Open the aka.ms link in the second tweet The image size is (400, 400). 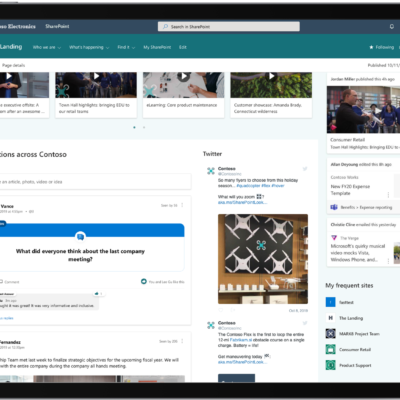[x=242, y=362]
